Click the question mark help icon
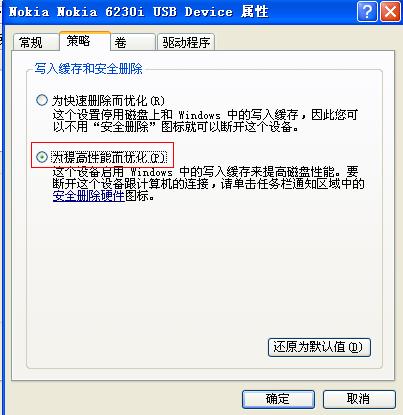Image resolution: width=403 pixels, height=415 pixels. pos(367,12)
